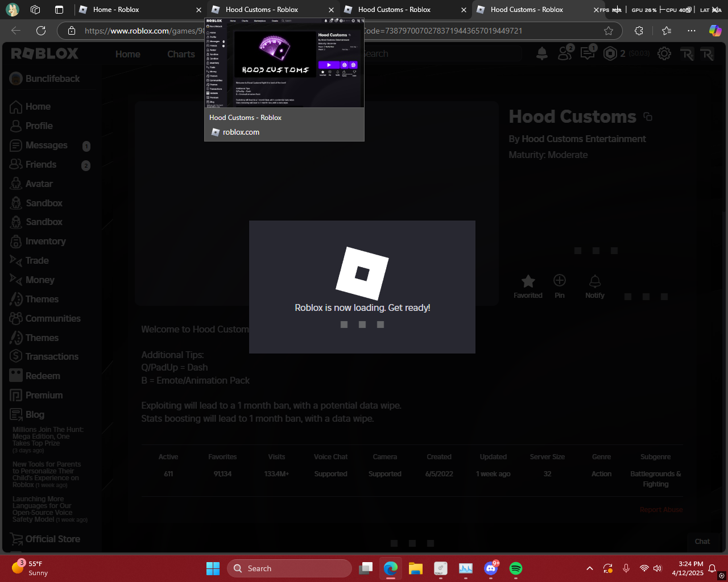Pin the Hood Customs experience
Image resolution: width=728 pixels, height=582 pixels.
coord(560,280)
